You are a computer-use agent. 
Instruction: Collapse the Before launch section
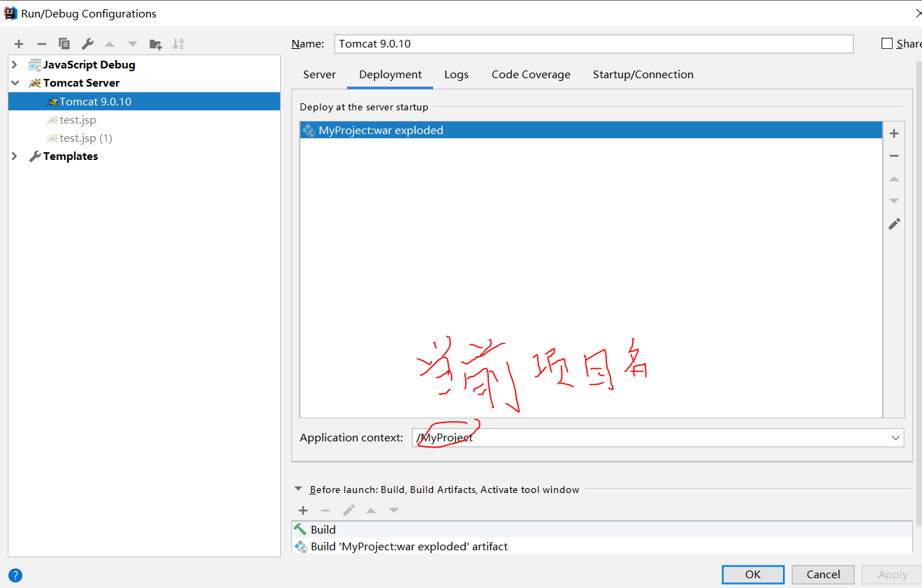298,490
